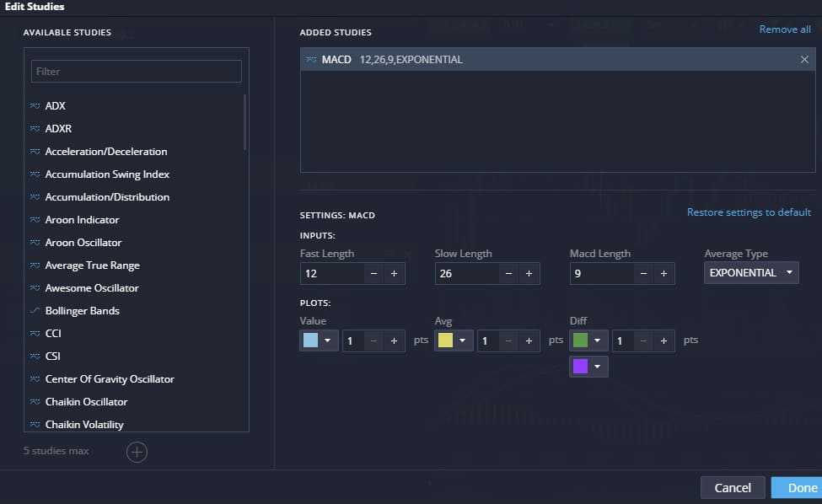Pick the purple Diff color swatch
This screenshot has height=504, width=822.
(x=581, y=367)
